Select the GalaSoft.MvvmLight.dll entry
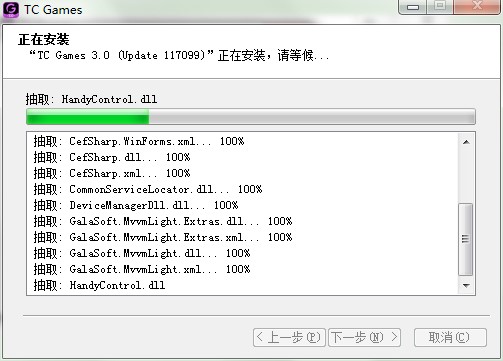 tap(142, 253)
